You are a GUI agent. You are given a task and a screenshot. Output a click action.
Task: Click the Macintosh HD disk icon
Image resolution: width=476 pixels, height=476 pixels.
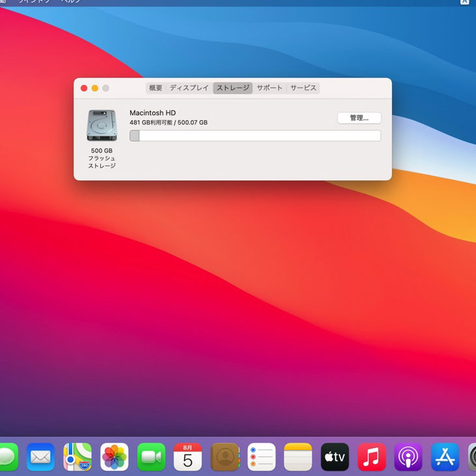(102, 125)
